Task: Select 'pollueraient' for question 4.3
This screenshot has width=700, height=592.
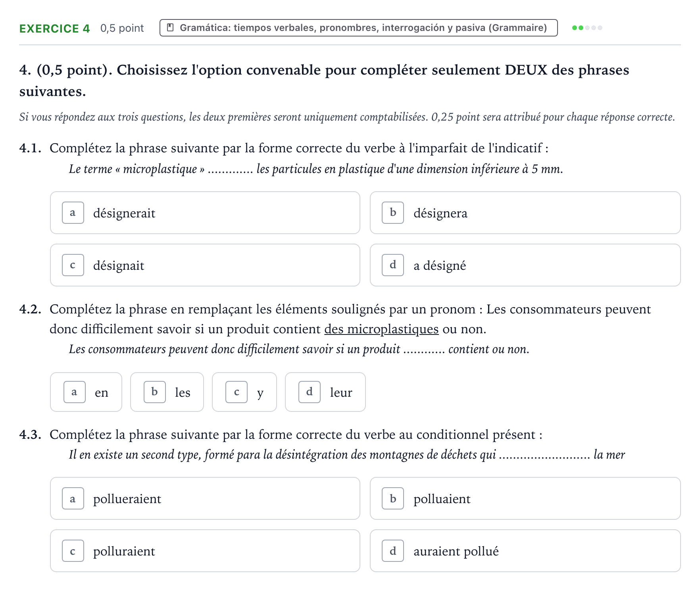Action: [205, 498]
